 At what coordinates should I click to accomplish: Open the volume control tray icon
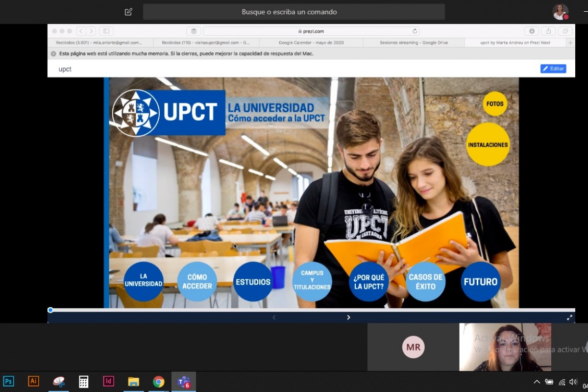(573, 382)
